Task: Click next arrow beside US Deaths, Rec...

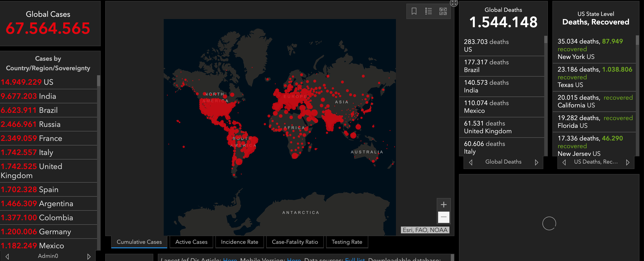Action: coord(628,162)
